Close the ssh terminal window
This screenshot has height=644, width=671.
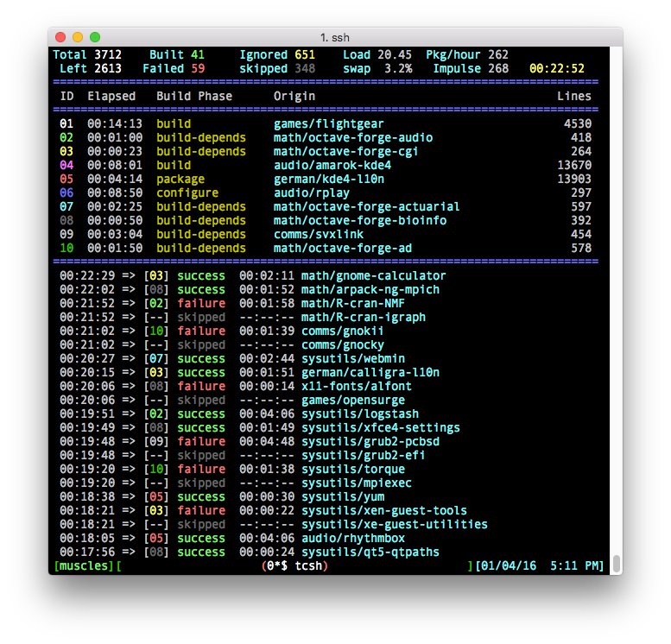pos(60,37)
